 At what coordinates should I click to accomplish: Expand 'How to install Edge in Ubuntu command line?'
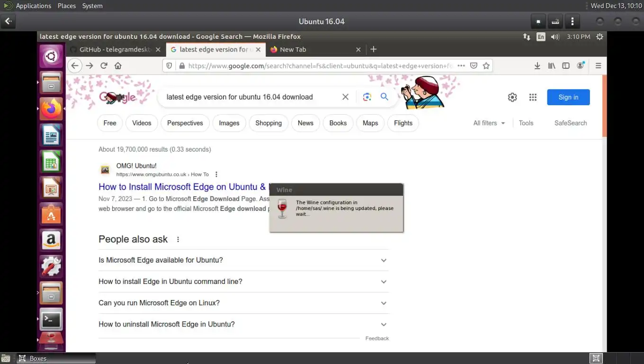243,282
